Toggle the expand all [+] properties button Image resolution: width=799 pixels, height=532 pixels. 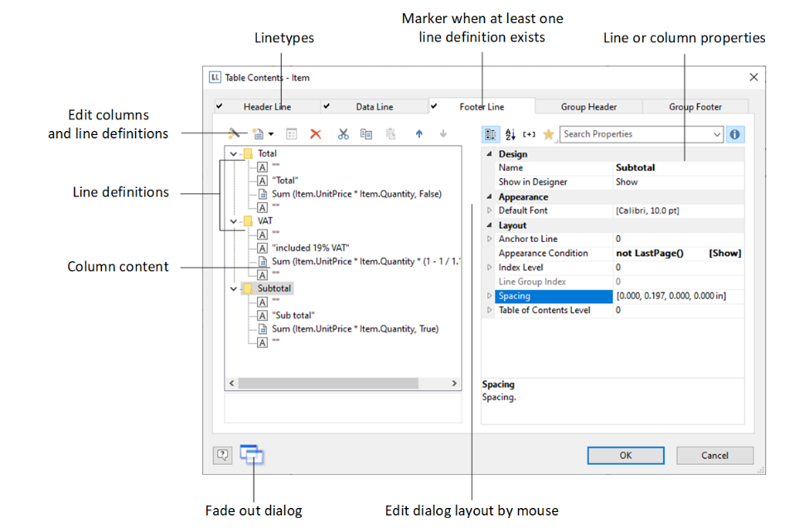pos(530,134)
